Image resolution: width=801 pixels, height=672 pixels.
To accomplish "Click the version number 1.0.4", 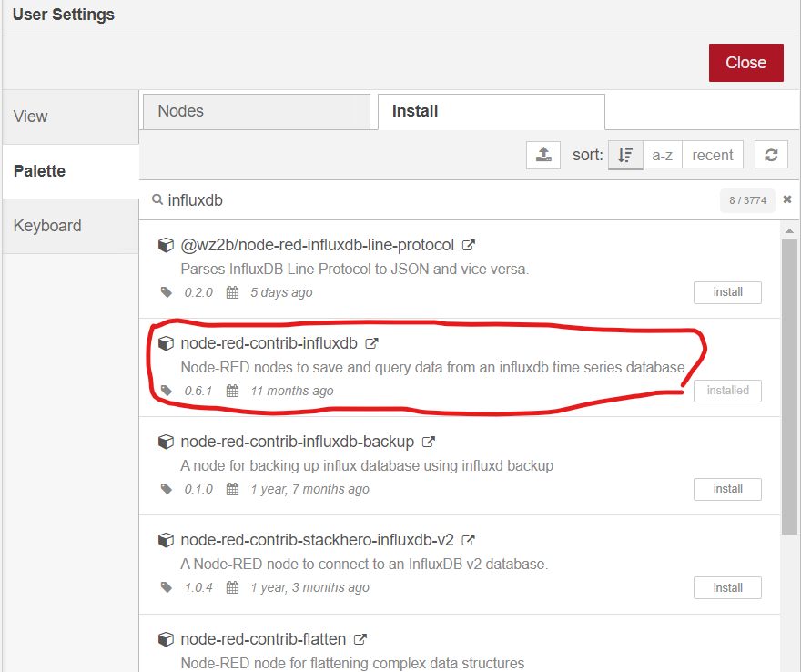I will click(198, 587).
